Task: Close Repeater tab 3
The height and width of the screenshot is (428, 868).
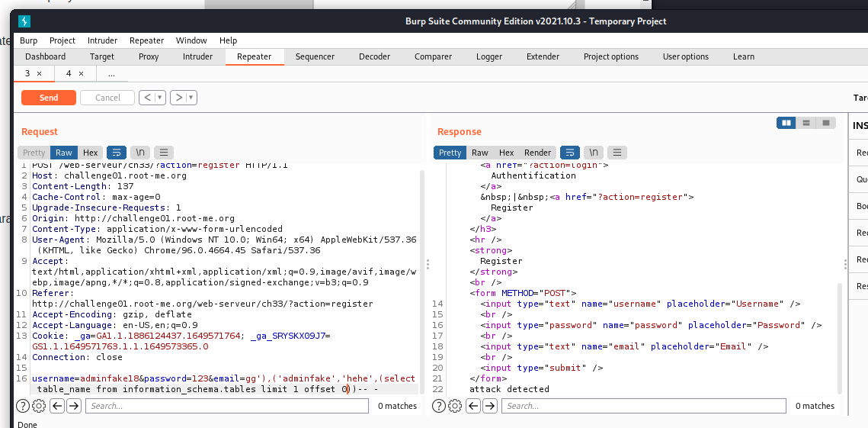Action: [x=40, y=73]
